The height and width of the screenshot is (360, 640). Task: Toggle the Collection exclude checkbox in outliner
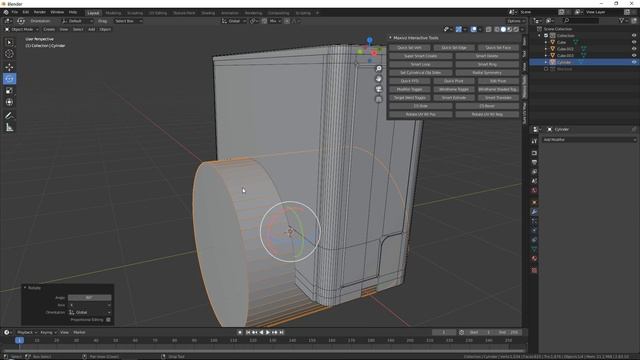(546, 36)
